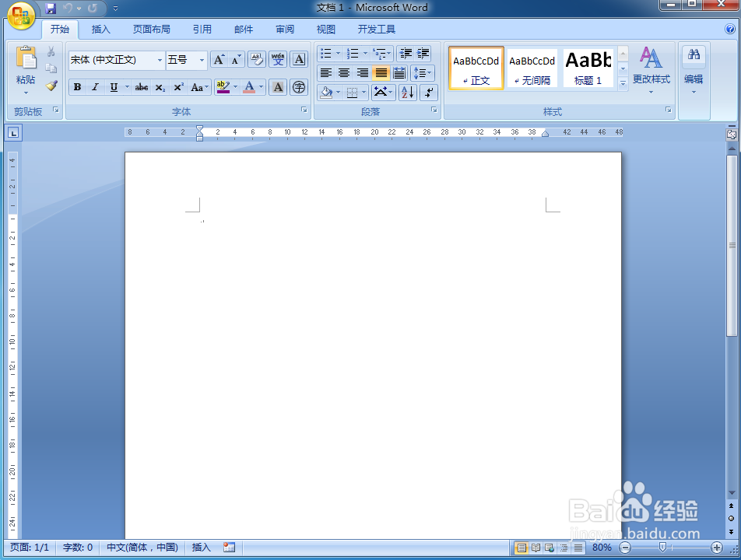
Task: Increase paragraph indent
Action: coord(423,54)
